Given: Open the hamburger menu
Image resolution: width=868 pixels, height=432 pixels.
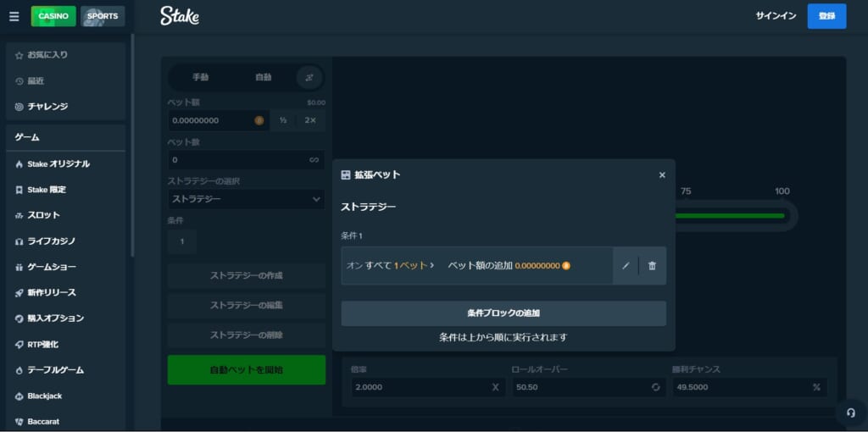Looking at the screenshot, I should point(14,17).
